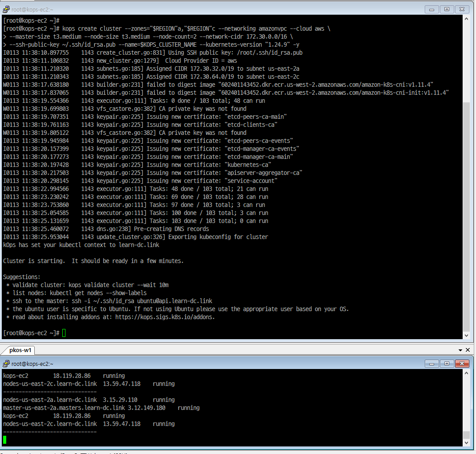The image size is (476, 454).
Task: Minimize the top kops-ec2 PuTTY window
Action: tap(431, 9)
